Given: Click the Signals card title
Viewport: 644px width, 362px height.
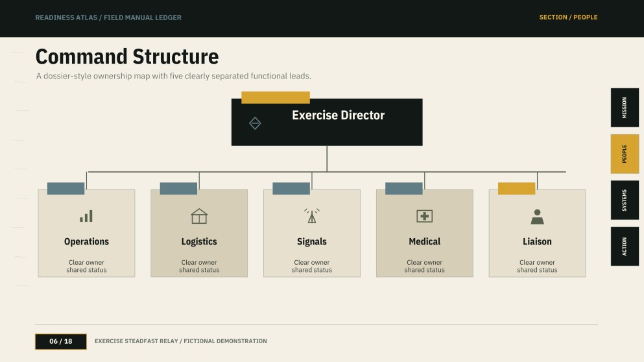Looking at the screenshot, I should point(312,241).
